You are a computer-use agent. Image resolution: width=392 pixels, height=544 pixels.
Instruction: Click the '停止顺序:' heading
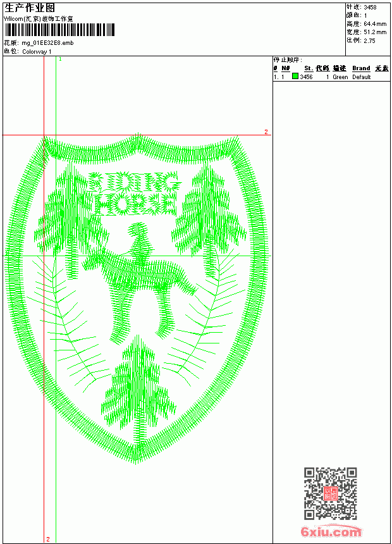pos(288,60)
